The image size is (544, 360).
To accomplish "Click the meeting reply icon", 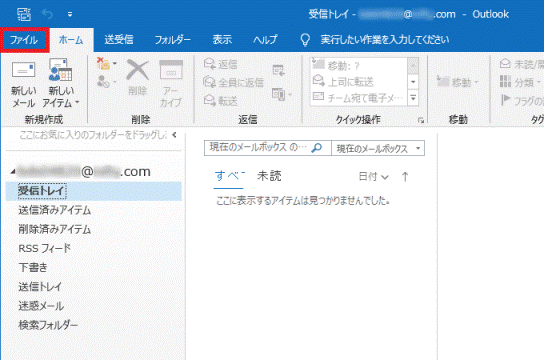I will (x=279, y=70).
